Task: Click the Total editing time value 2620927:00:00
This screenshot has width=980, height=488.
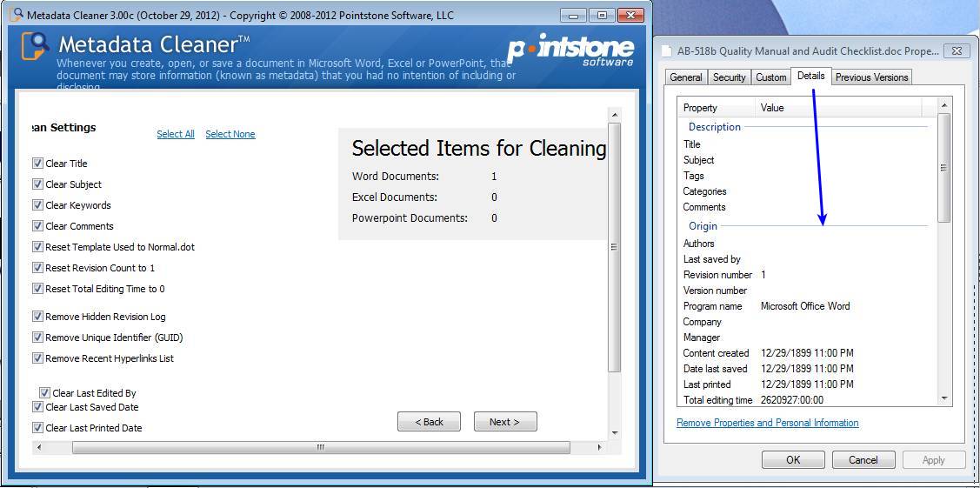Action: point(792,400)
